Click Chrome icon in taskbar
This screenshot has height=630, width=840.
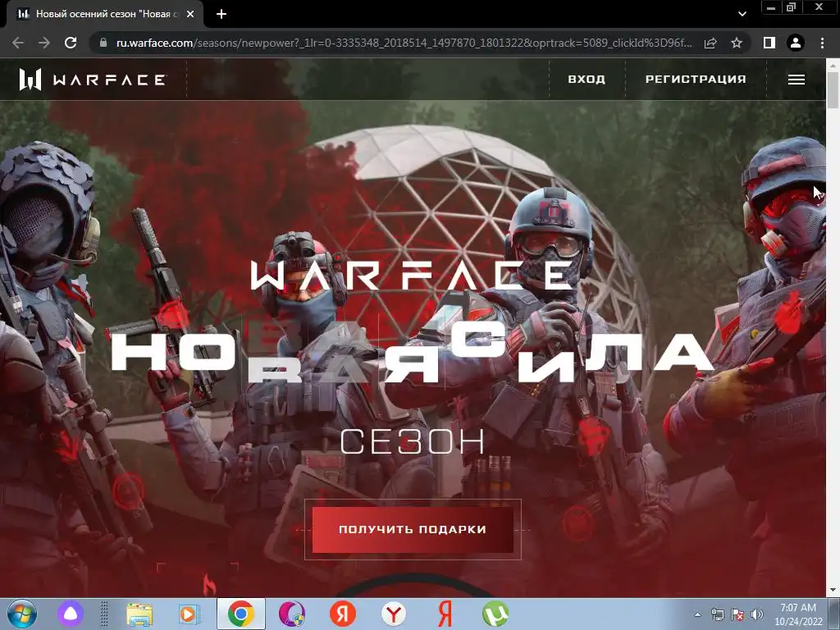tap(241, 614)
